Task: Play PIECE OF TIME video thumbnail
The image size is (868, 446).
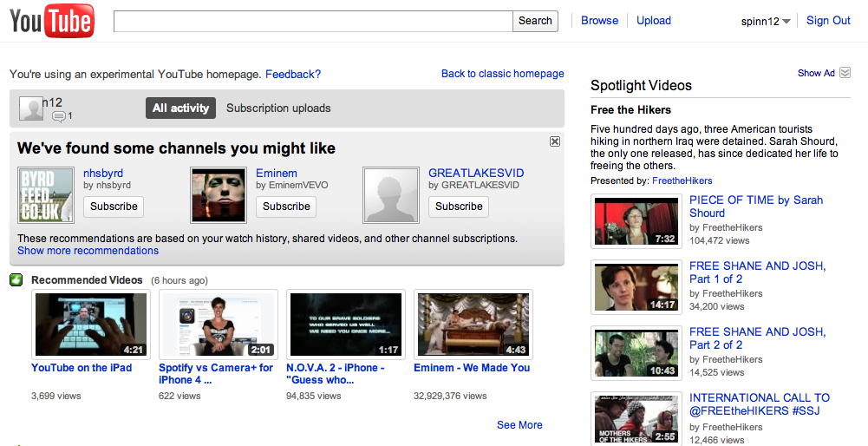Action: tap(636, 221)
